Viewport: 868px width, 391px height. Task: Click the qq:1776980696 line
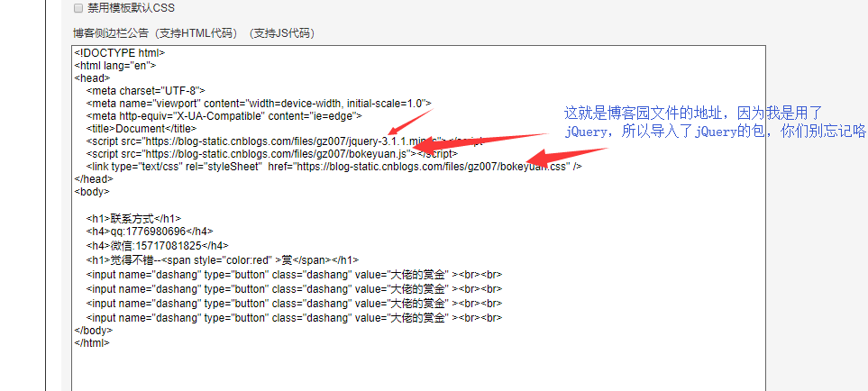pos(150,232)
